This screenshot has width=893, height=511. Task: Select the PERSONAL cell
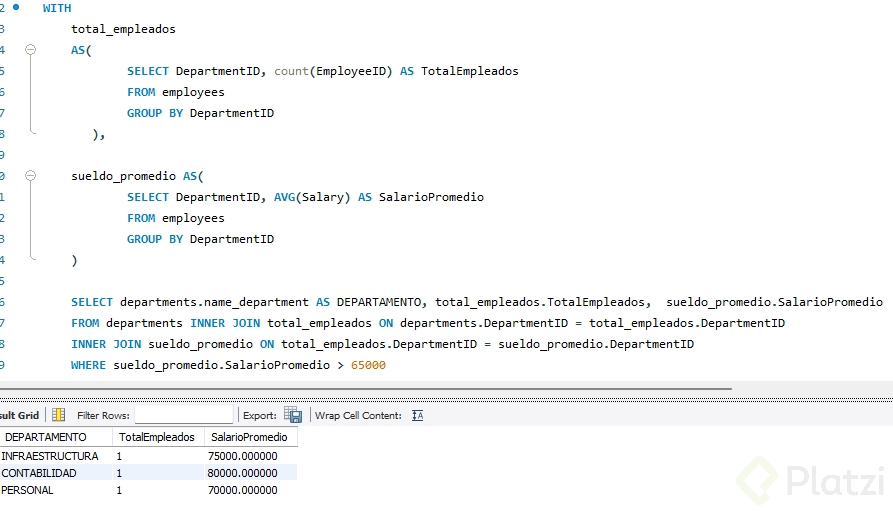tap(56, 490)
